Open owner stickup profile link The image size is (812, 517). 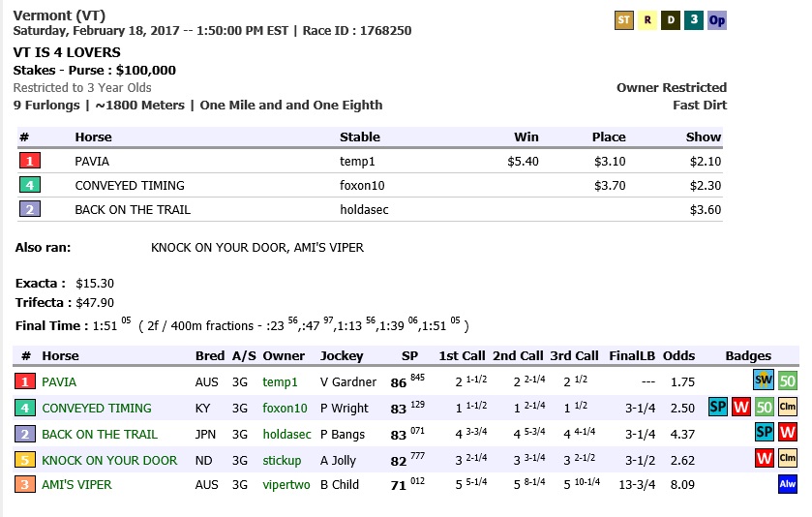pyautogui.click(x=282, y=460)
